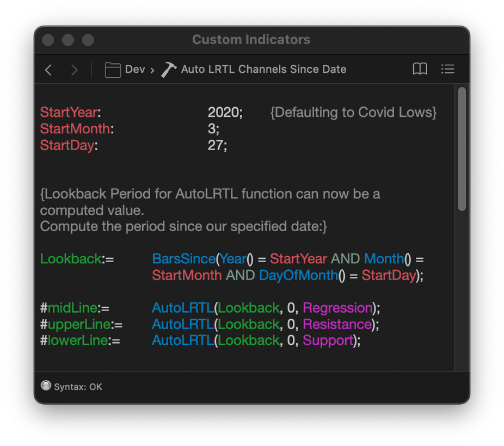Viewport: 504px width, 446px height.
Task: Open the book reference icon
Action: point(420,69)
